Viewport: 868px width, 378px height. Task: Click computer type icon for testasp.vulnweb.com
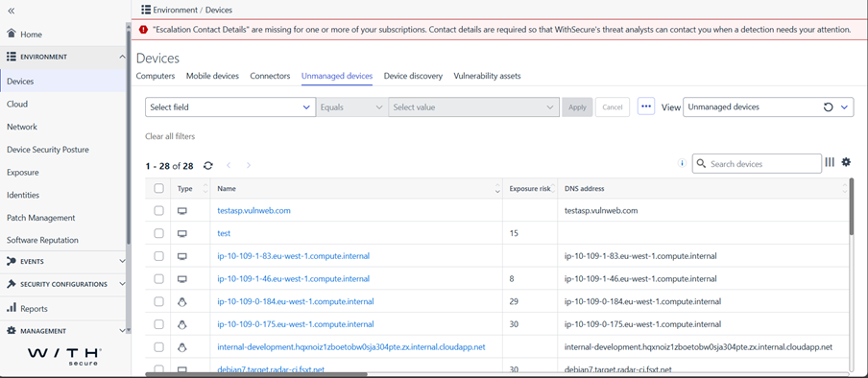[x=182, y=211]
